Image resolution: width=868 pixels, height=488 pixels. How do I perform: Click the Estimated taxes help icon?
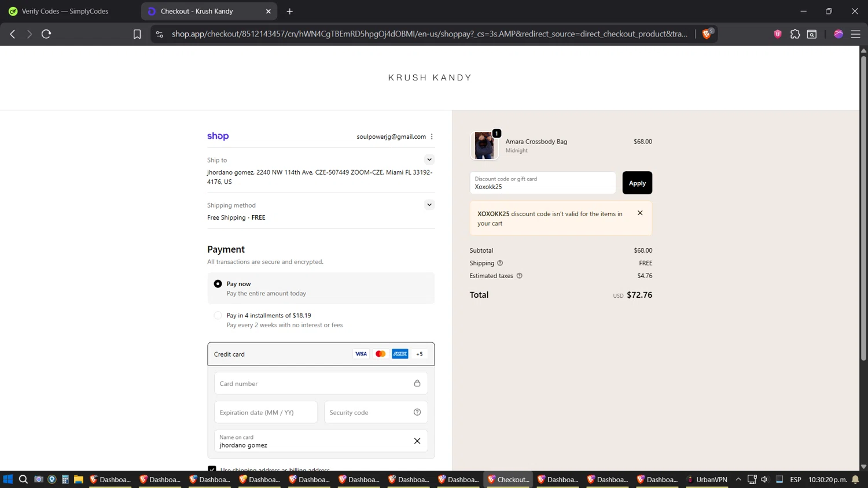(x=519, y=276)
